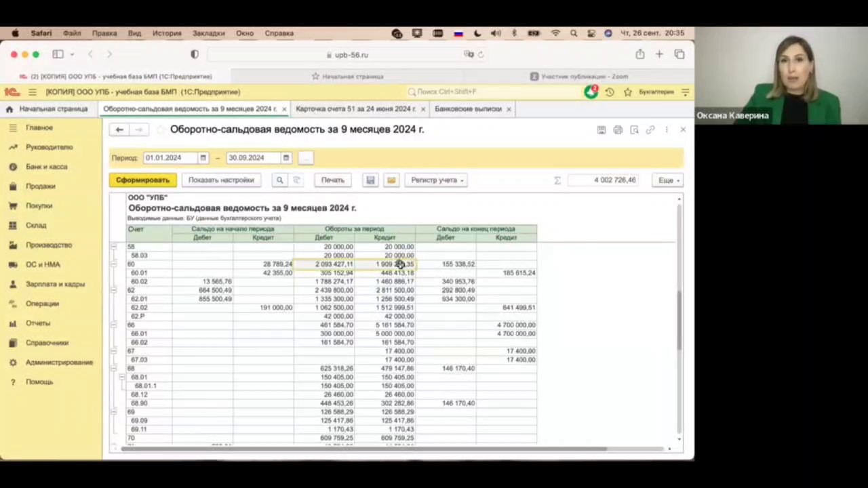This screenshot has height=488, width=868.
Task: Open favorites star in 1C header
Action: (628, 92)
